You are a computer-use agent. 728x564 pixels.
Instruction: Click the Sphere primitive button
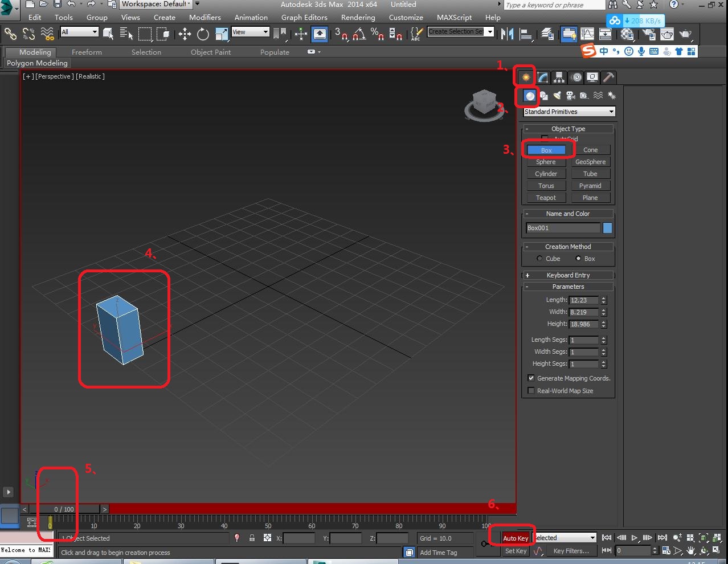(546, 162)
